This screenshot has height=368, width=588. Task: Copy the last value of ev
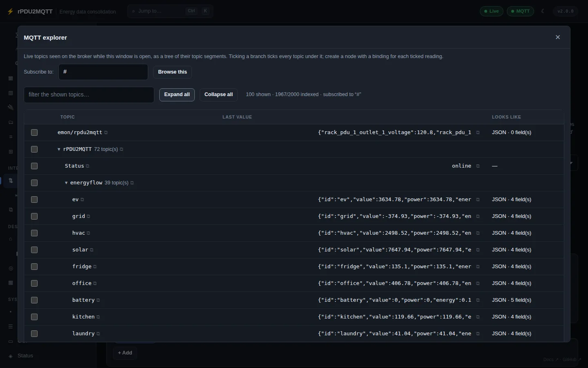click(x=478, y=200)
